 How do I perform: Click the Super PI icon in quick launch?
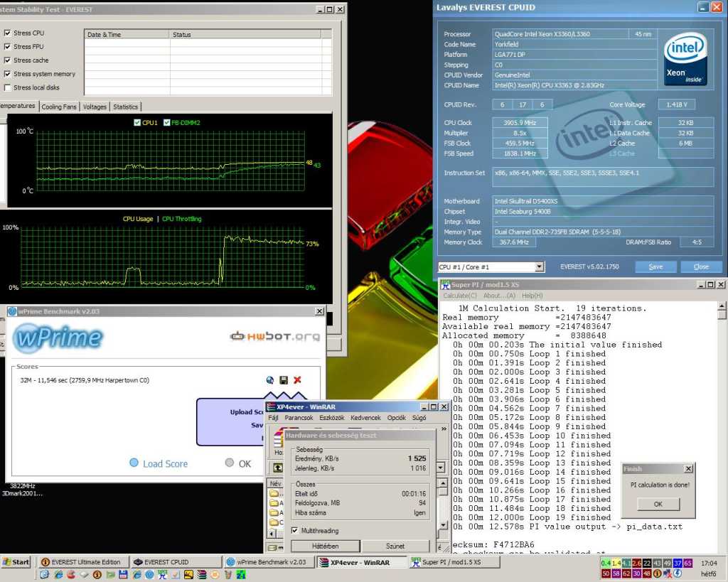[x=163, y=575]
